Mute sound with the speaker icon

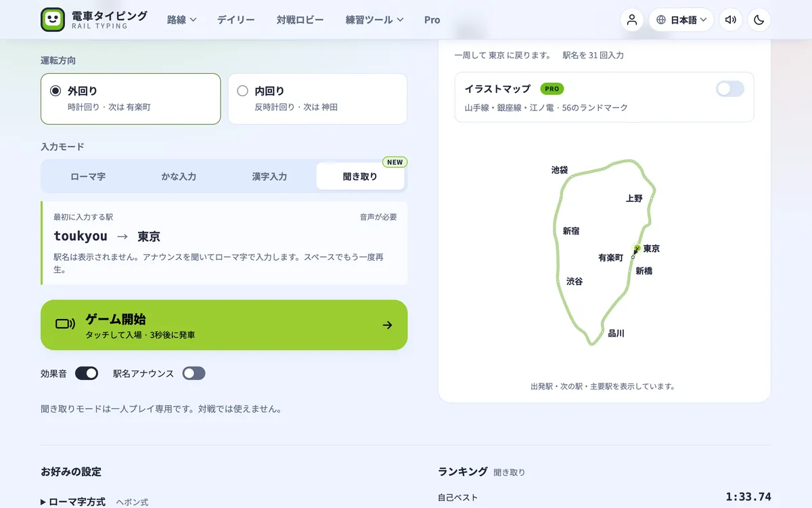(x=731, y=20)
